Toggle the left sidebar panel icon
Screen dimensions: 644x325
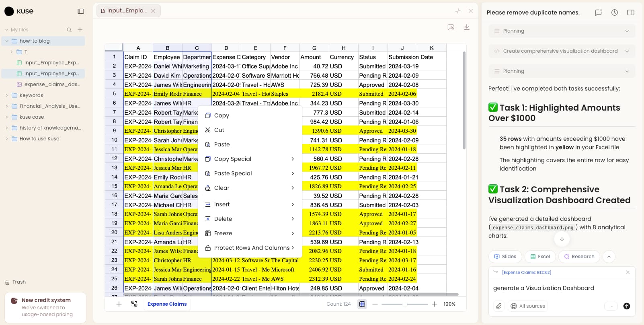click(81, 11)
